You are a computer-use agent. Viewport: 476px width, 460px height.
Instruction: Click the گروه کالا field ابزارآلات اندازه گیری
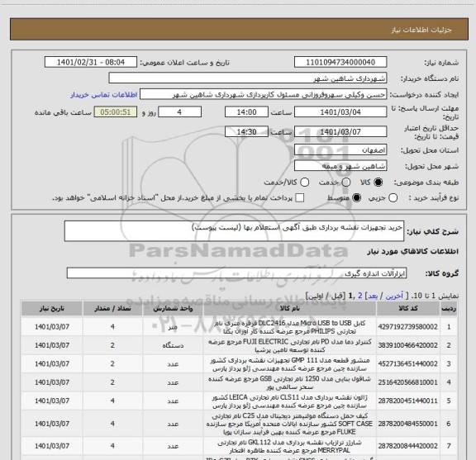coord(236,273)
